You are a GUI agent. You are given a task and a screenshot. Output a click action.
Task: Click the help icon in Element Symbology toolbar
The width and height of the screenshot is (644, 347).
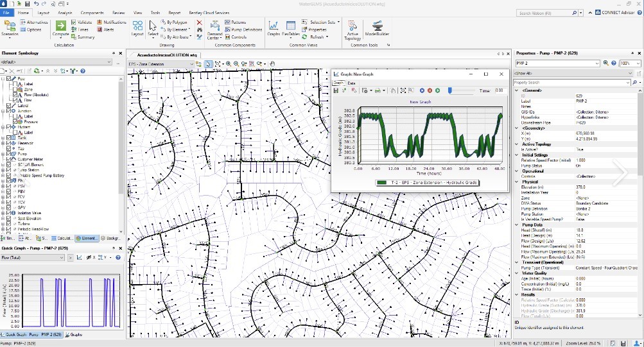pyautogui.click(x=83, y=71)
